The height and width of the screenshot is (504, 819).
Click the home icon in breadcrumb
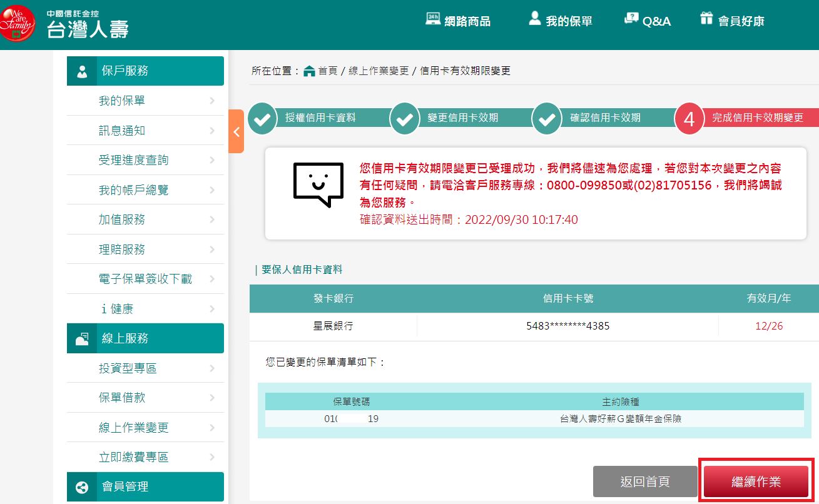[x=309, y=71]
